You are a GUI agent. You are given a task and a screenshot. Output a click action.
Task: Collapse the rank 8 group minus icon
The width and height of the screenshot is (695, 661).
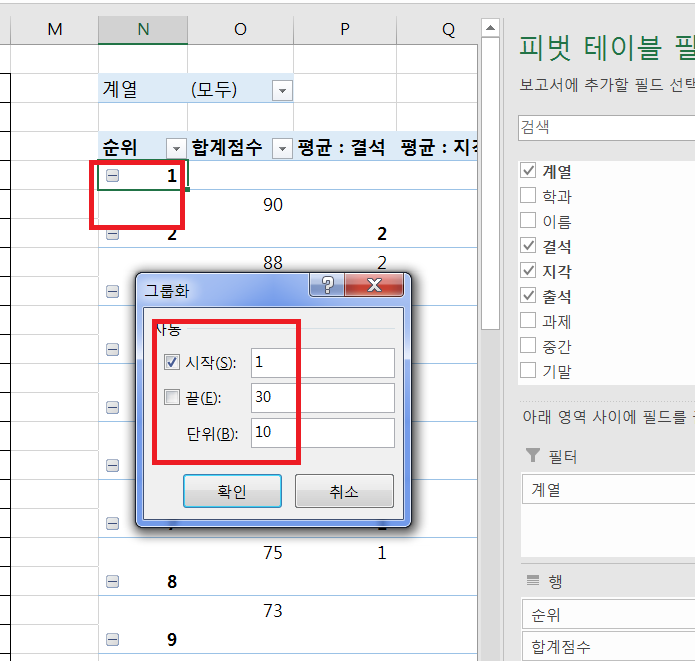click(112, 582)
